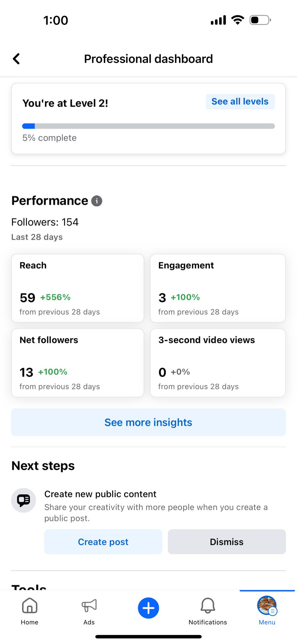
Task: Tap the public content speech bubble icon
Action: (x=24, y=500)
